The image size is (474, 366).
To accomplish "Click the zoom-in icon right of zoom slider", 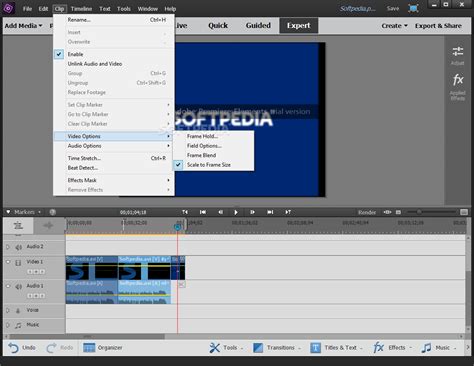I will 464,212.
